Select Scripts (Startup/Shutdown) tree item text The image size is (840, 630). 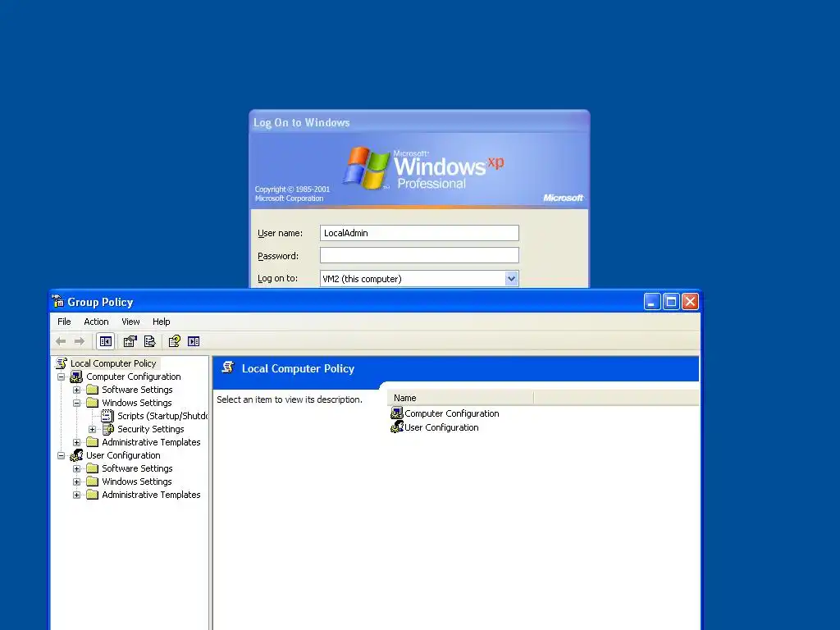pos(162,416)
